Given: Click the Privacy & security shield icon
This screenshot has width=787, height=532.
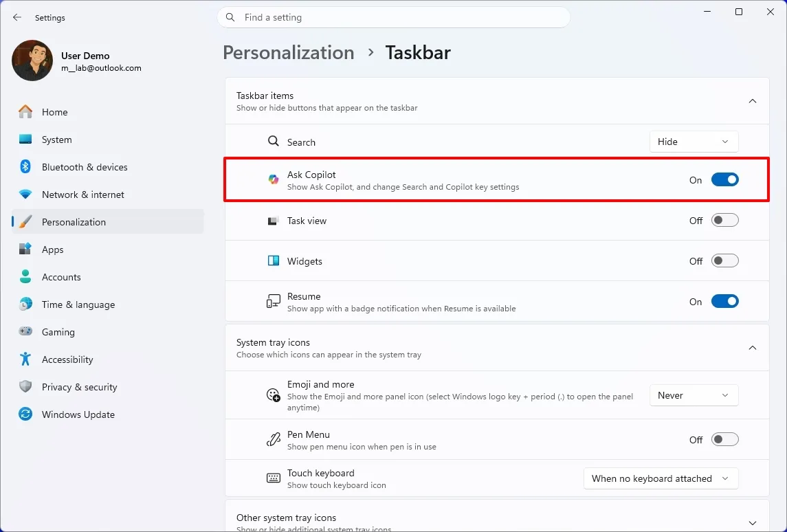Looking at the screenshot, I should pyautogui.click(x=25, y=387).
